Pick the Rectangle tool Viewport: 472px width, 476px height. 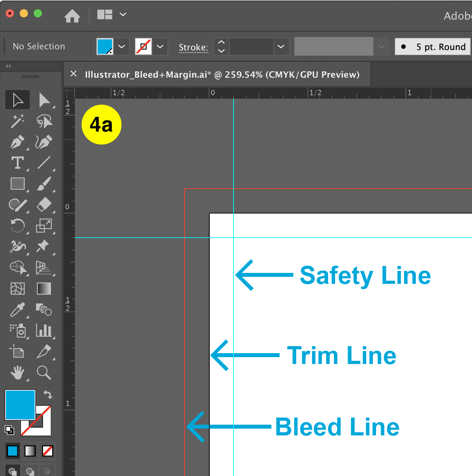(17, 184)
